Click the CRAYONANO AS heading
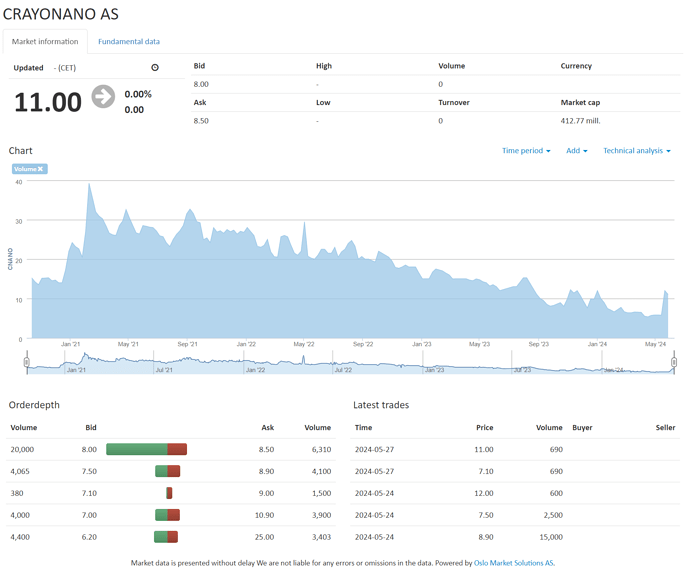The height and width of the screenshot is (575, 690). click(61, 14)
